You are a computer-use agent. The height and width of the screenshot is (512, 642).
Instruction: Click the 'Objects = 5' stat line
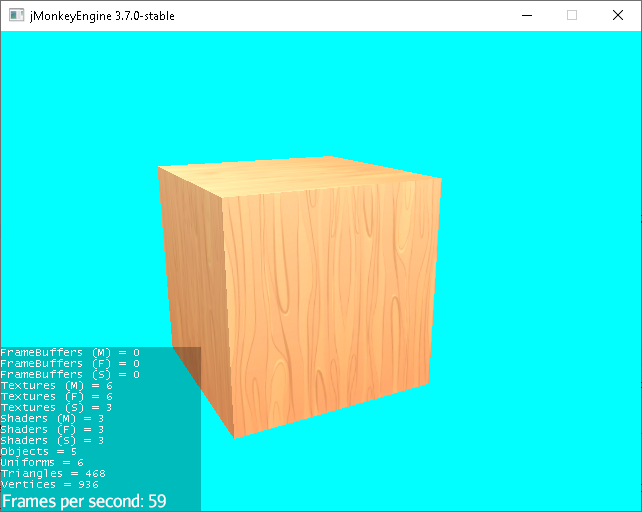click(38, 452)
